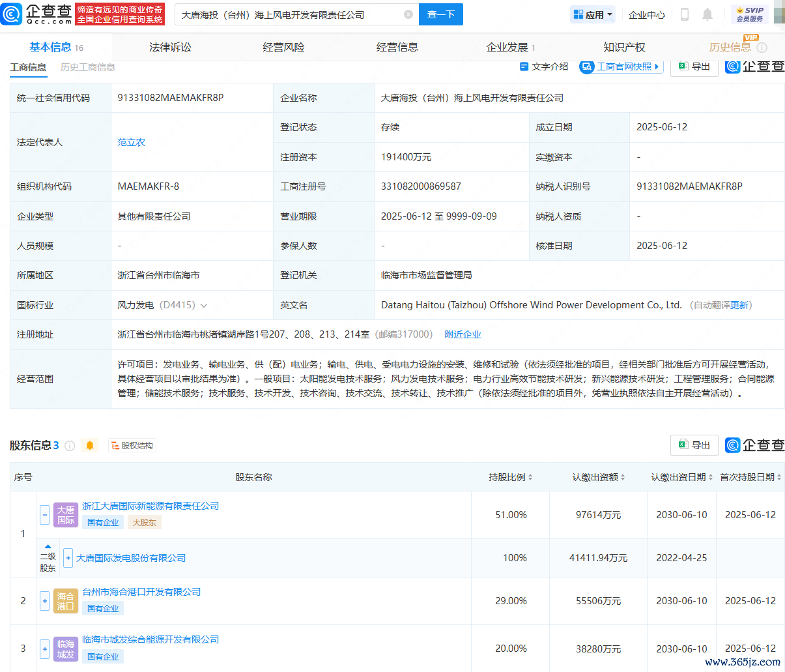Select 工商信息 sub-tab

28,67
